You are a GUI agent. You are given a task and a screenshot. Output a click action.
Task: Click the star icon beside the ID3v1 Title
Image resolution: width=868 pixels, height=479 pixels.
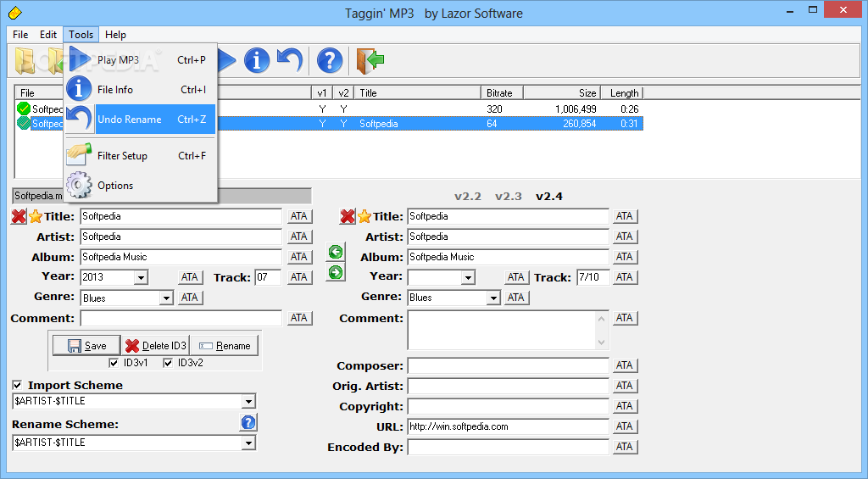pyautogui.click(x=36, y=216)
